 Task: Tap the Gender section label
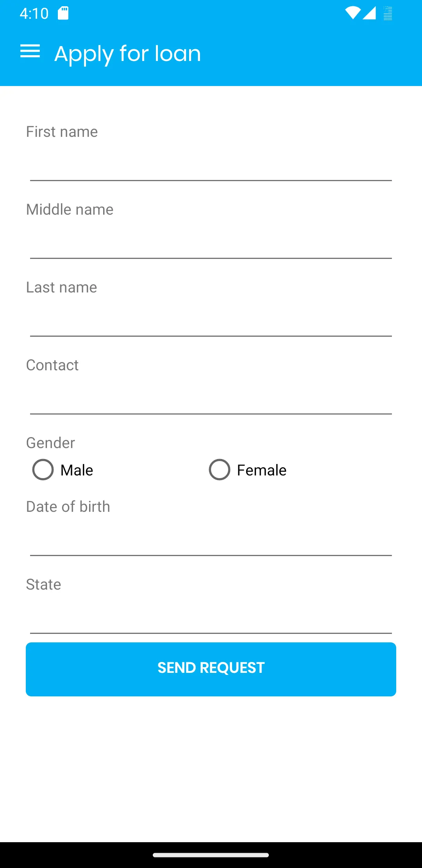pyautogui.click(x=50, y=443)
